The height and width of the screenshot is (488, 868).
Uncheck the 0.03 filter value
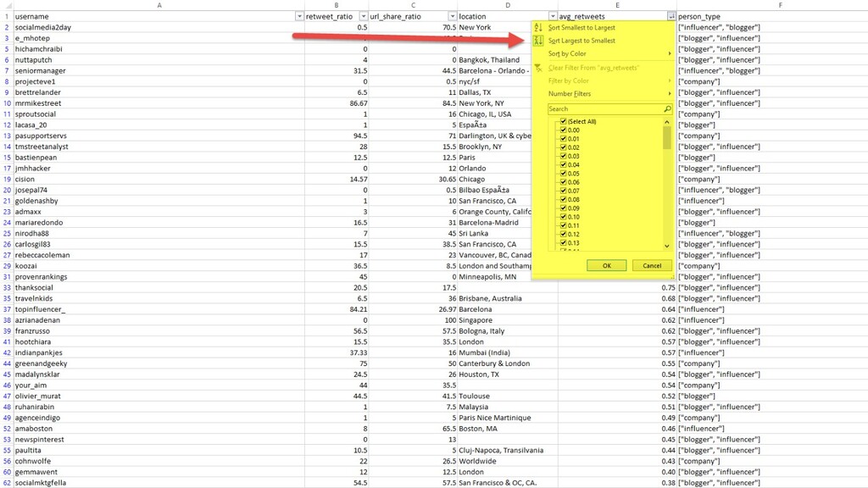(x=563, y=156)
